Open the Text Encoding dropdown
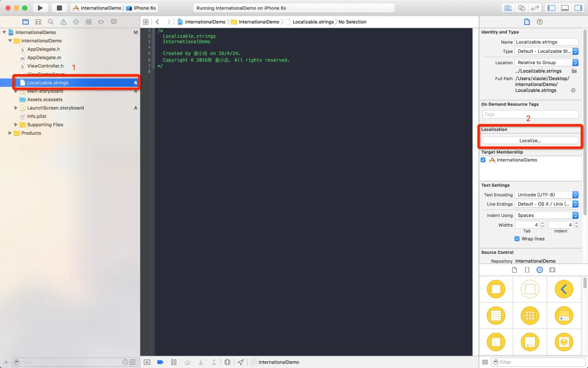Screen dimensions: 588x368 [x=546, y=195]
